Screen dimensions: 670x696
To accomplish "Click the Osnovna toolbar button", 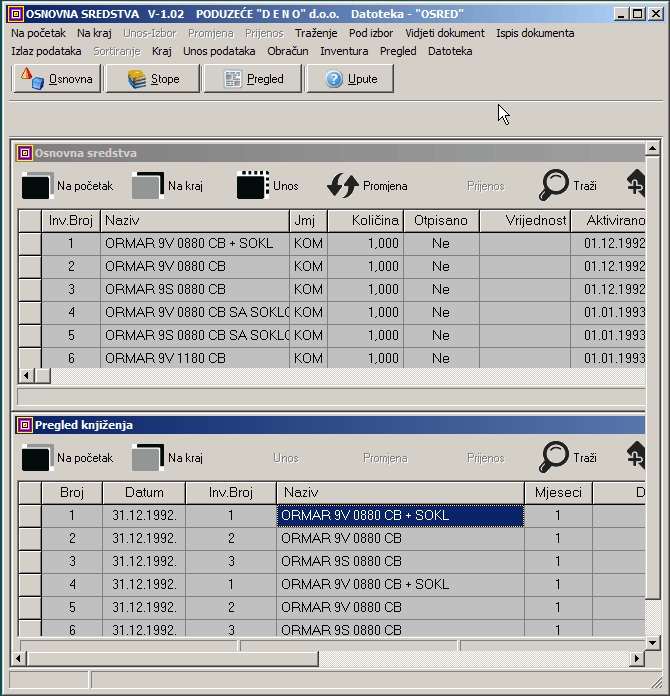I will (x=57, y=79).
